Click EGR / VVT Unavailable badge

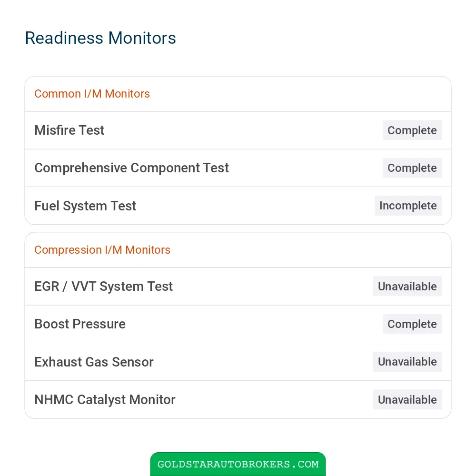coord(407,286)
